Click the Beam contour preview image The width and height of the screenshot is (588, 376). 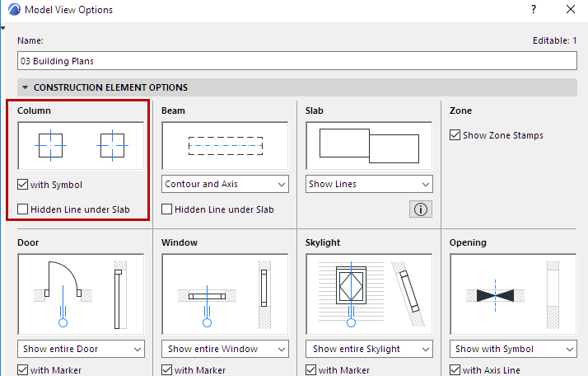[x=225, y=146]
